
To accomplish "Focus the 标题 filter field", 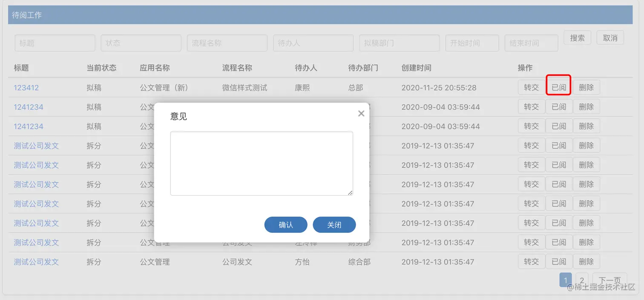I will point(55,43).
